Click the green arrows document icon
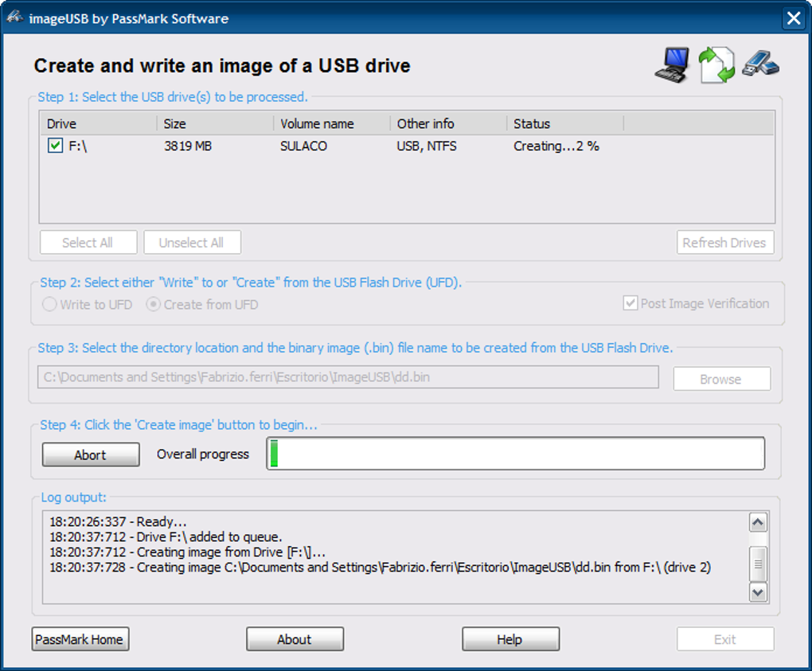 click(x=716, y=65)
